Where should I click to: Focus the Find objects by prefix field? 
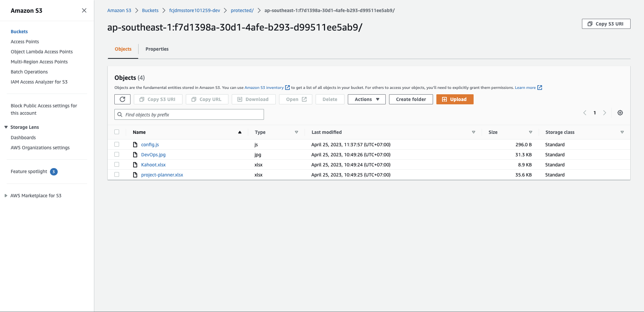[x=189, y=114]
